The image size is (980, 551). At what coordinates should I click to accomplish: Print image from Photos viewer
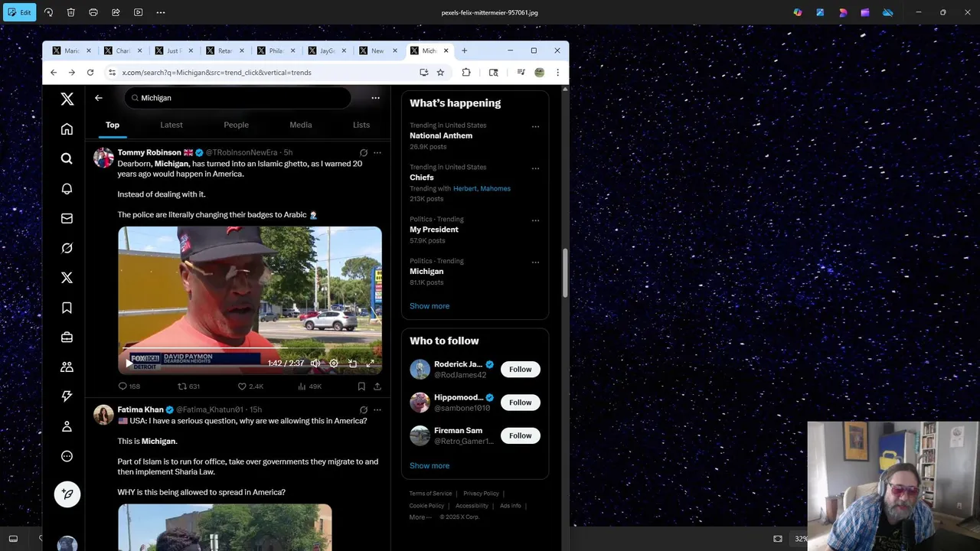(93, 12)
